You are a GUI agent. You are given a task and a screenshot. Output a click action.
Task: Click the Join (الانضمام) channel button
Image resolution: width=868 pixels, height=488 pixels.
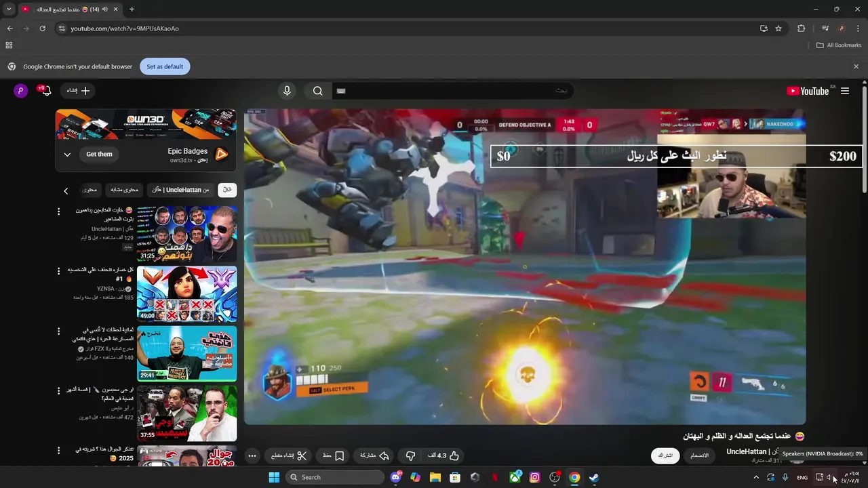point(698,455)
